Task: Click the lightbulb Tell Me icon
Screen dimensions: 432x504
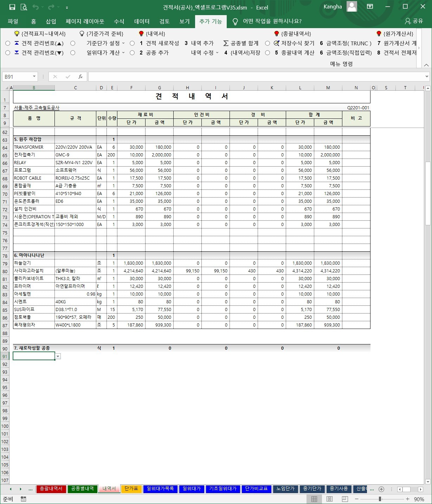Action: 235,21
